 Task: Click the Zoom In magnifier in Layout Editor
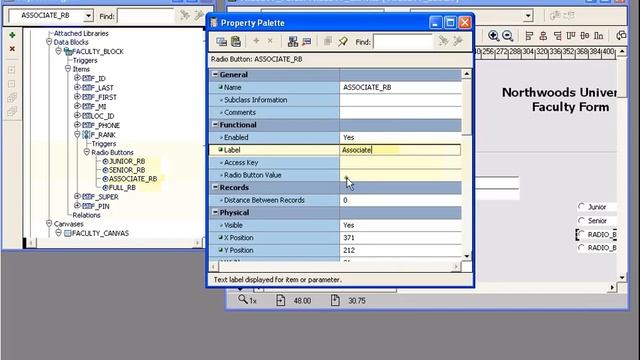493,36
